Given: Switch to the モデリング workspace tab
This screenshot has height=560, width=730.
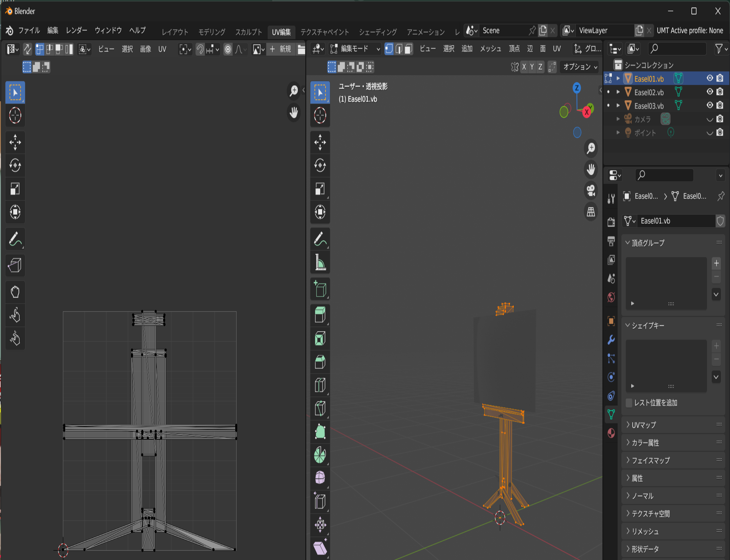Looking at the screenshot, I should click(212, 32).
